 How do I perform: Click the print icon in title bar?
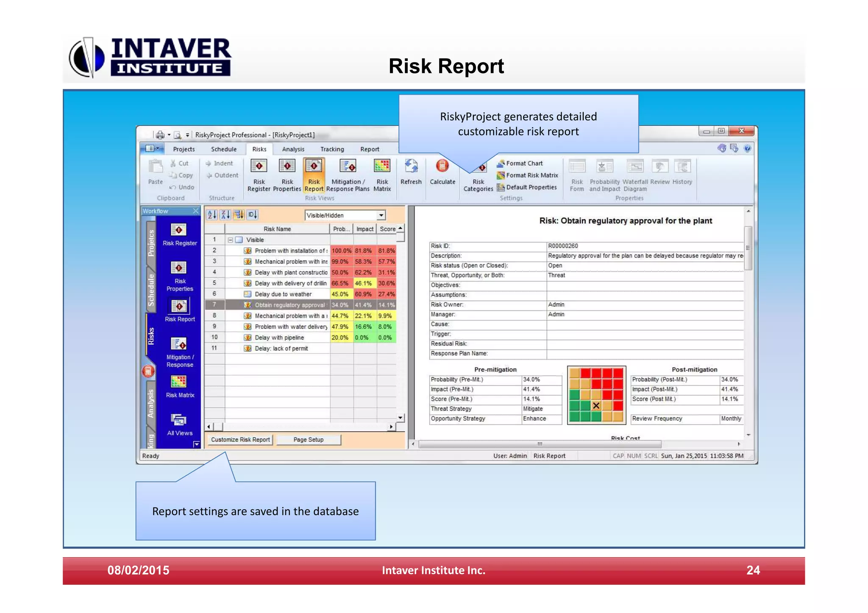click(x=160, y=135)
